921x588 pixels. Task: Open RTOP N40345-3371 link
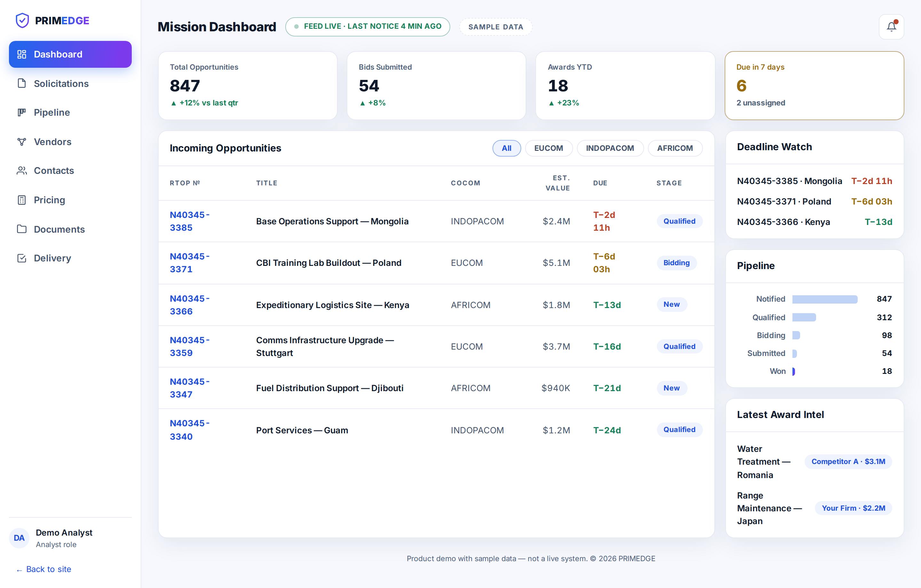coord(190,263)
